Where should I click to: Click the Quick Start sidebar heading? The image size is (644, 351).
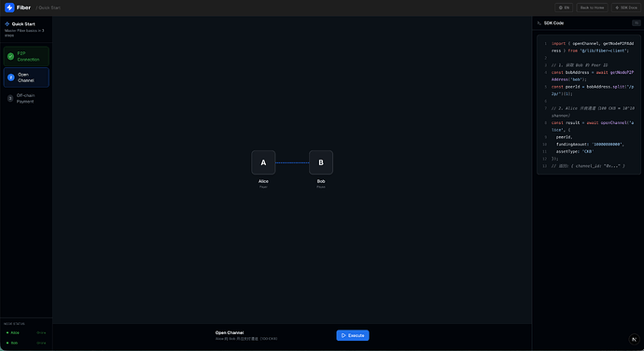[x=23, y=24]
